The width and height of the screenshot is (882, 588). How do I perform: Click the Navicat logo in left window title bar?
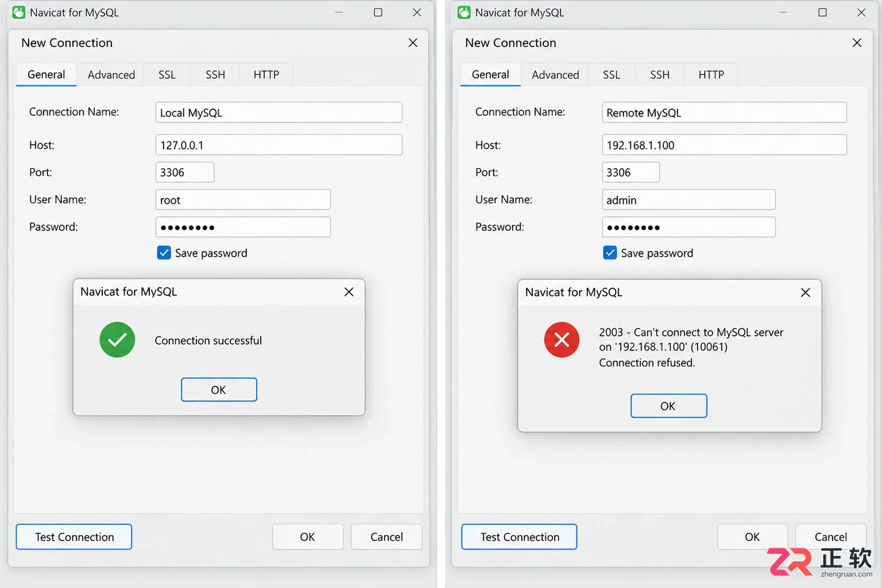pyautogui.click(x=19, y=12)
